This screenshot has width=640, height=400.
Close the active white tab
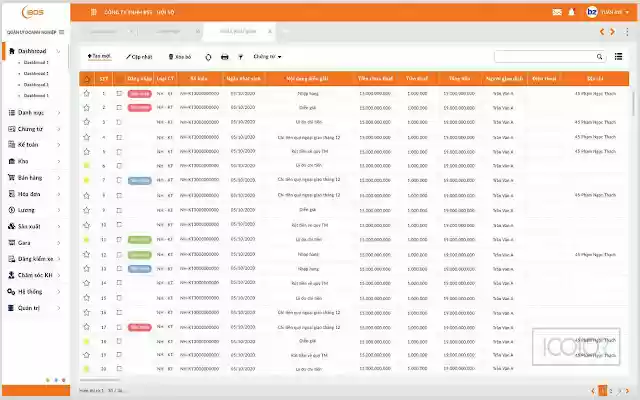(x=270, y=31)
